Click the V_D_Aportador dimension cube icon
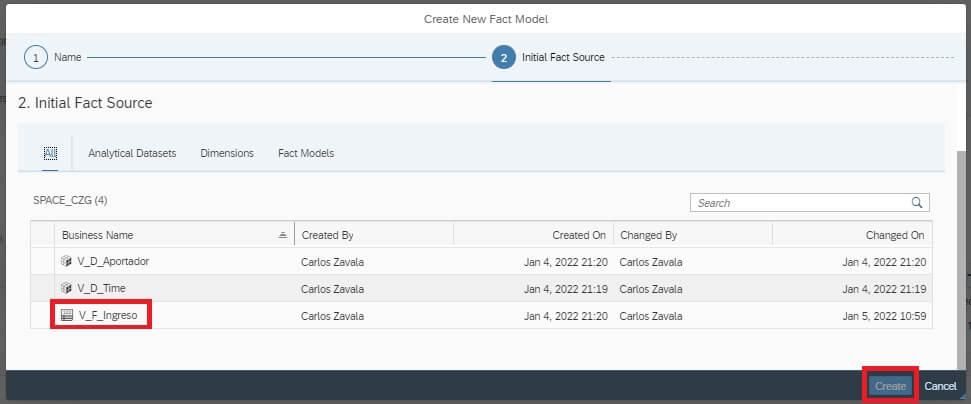The width and height of the screenshot is (971, 404). click(66, 261)
